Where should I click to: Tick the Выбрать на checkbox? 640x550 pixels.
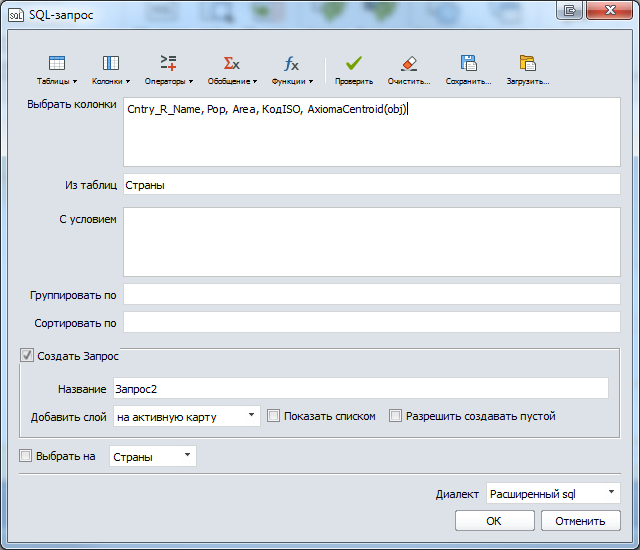click(27, 456)
